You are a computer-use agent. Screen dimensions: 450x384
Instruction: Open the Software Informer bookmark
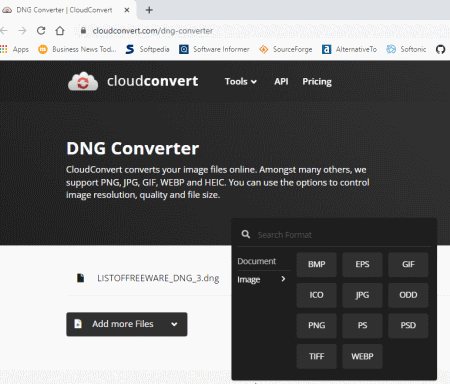pos(214,49)
